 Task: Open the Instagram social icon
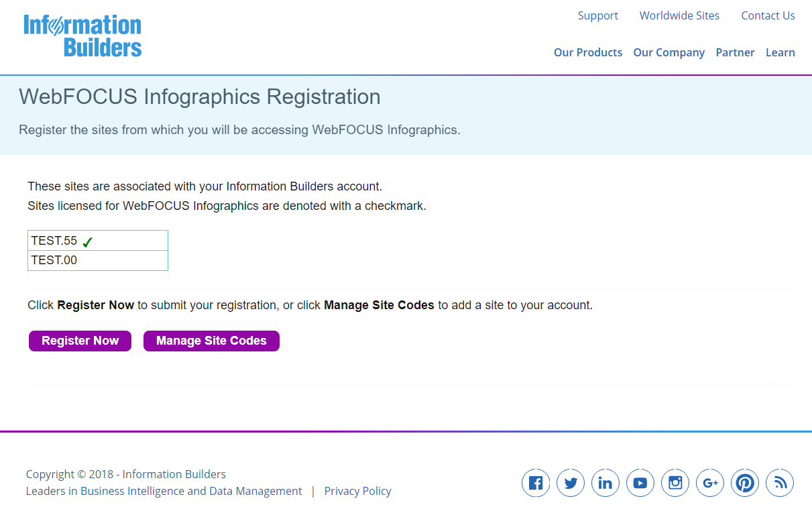(x=675, y=483)
